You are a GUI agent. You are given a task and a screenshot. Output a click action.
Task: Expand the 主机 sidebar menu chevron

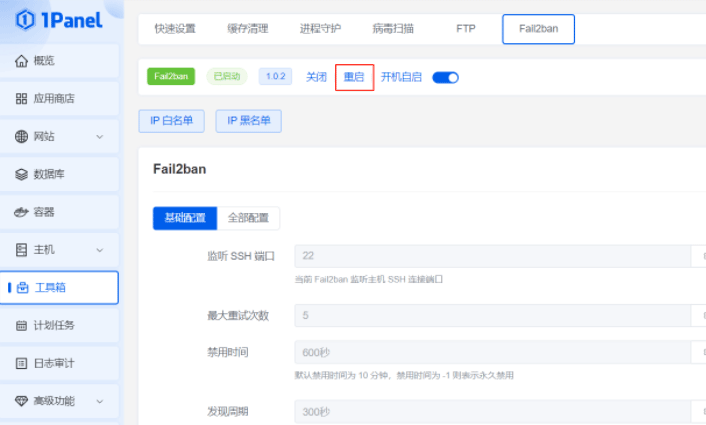(x=100, y=250)
